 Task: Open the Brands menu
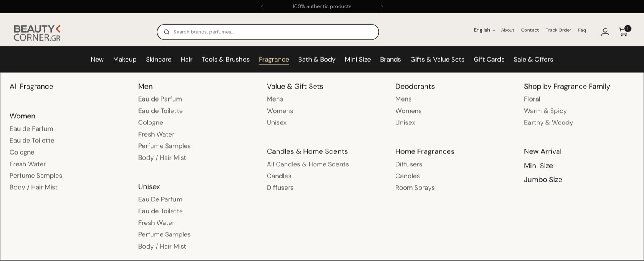[x=390, y=59]
